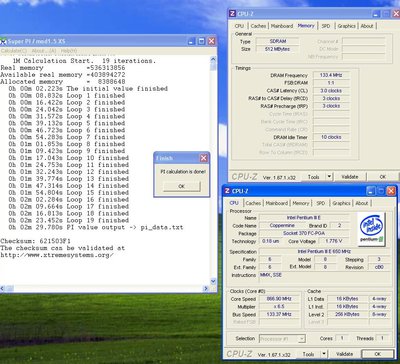Expand Tools dropdown arrow in lower CPU-Z window

tap(324, 354)
